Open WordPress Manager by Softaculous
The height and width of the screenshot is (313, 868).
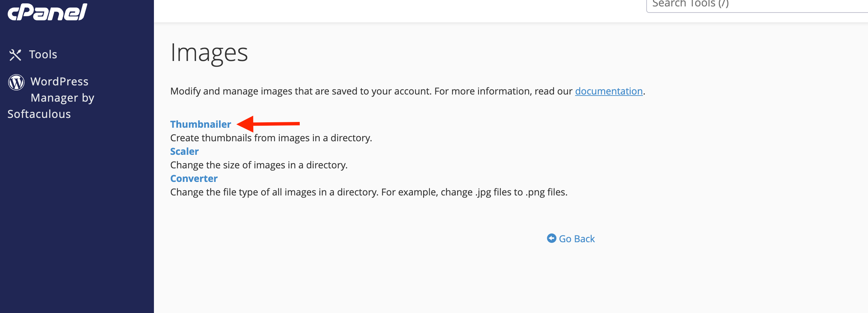click(51, 98)
